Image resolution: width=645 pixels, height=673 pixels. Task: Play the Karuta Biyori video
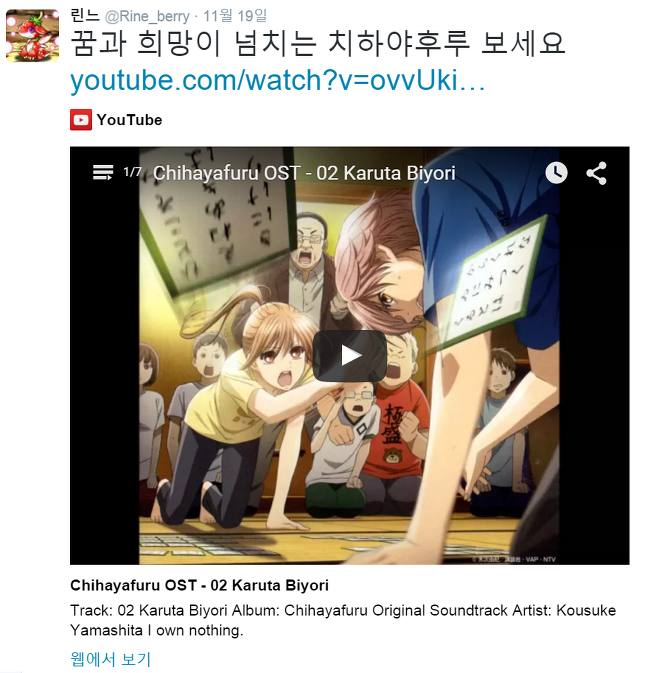coord(350,356)
